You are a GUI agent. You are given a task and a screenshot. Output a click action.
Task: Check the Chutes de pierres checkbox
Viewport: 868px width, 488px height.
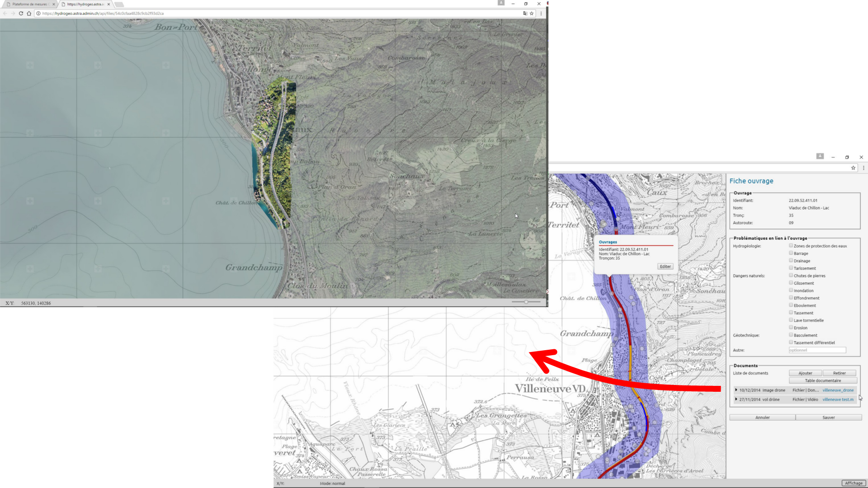pos(791,275)
